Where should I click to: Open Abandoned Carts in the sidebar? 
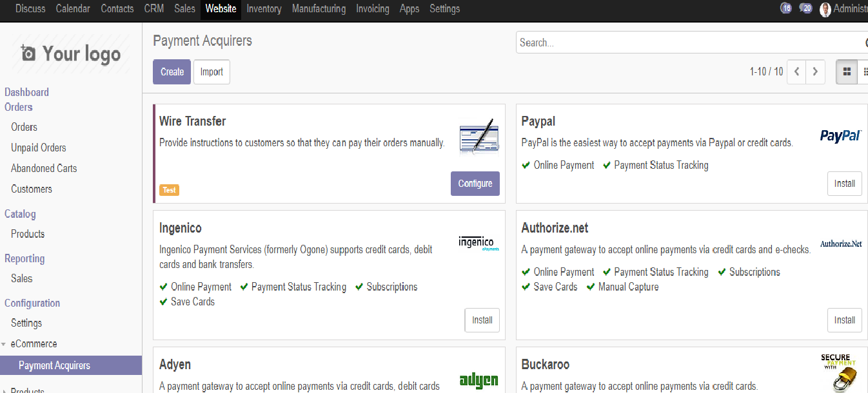[x=44, y=168]
